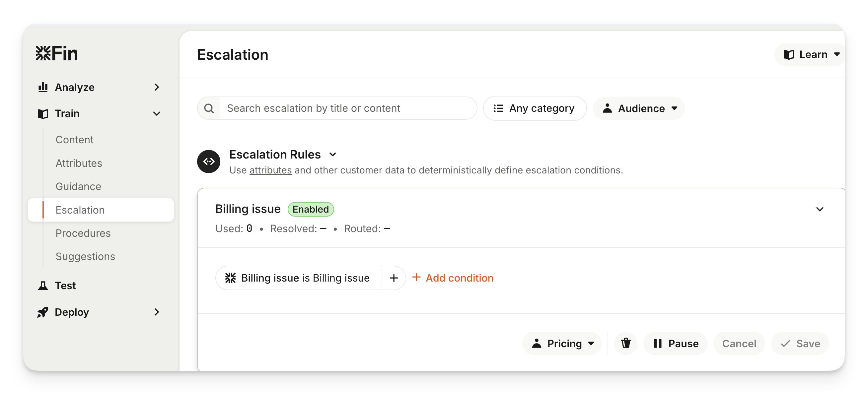
Task: Click the Fin logo icon
Action: click(x=43, y=53)
